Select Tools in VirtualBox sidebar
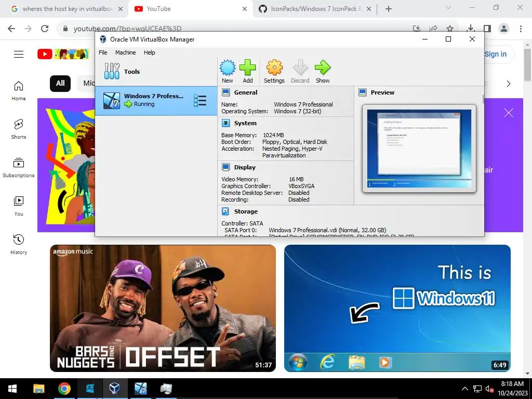532x399 pixels. point(156,72)
